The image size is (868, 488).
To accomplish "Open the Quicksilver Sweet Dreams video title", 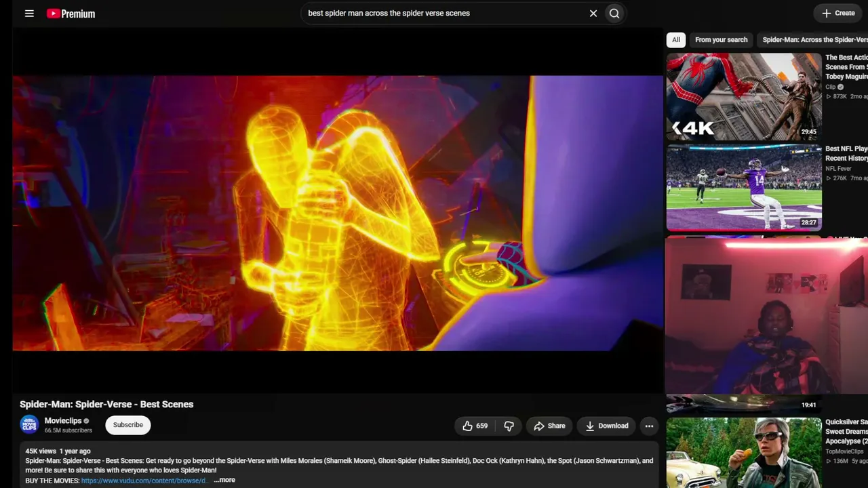I will 846,431.
